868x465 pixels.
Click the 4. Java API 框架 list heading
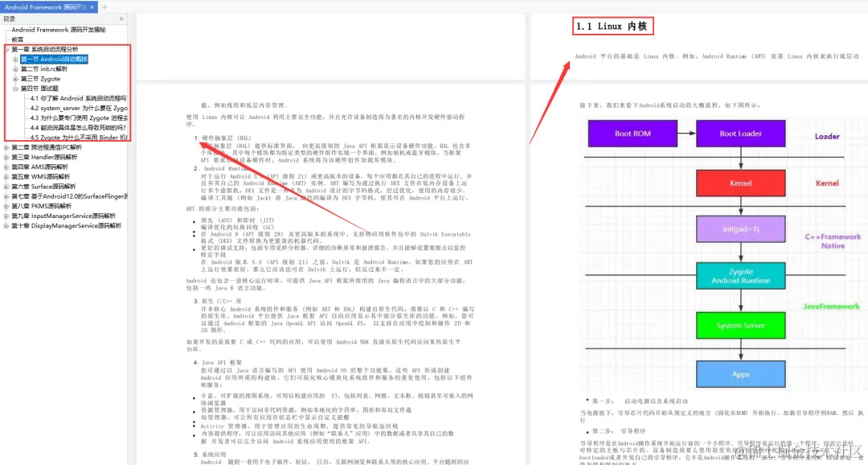point(218,363)
